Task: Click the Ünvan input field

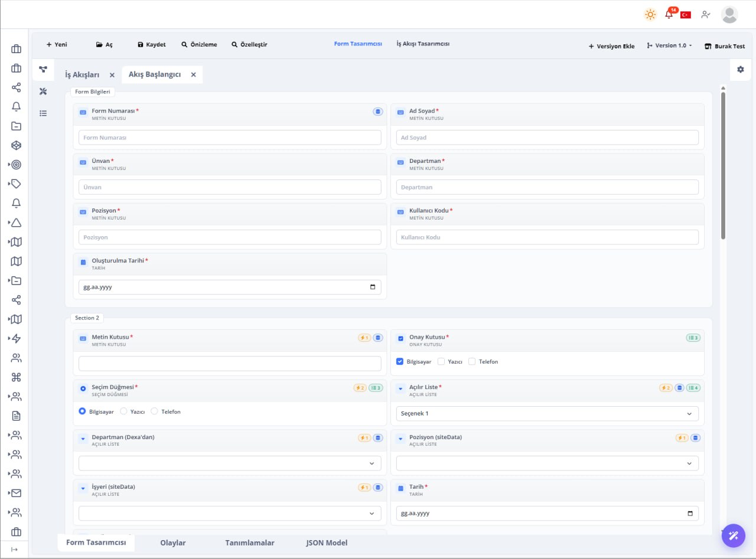Action: (230, 187)
